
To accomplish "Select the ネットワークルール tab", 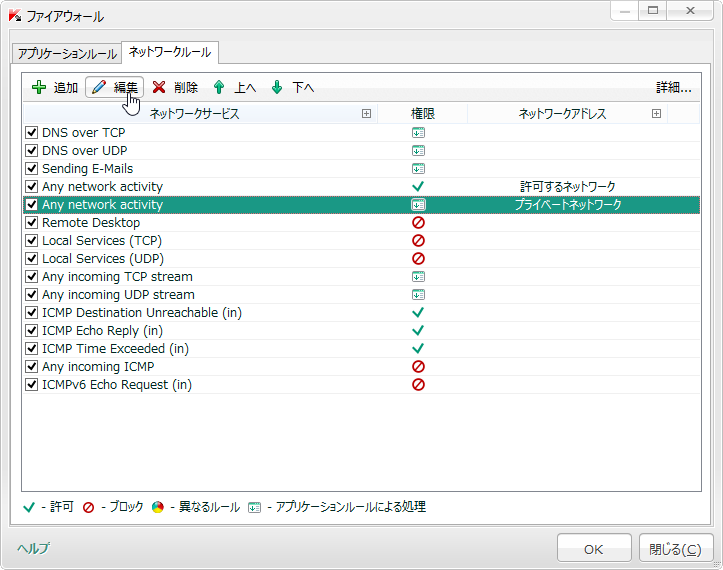I will [170, 52].
